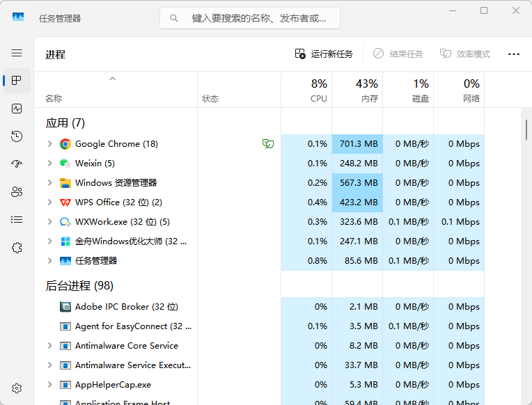The width and height of the screenshot is (532, 405).
Task: Click the Agent for EasyConnect icon
Action: [x=65, y=326]
